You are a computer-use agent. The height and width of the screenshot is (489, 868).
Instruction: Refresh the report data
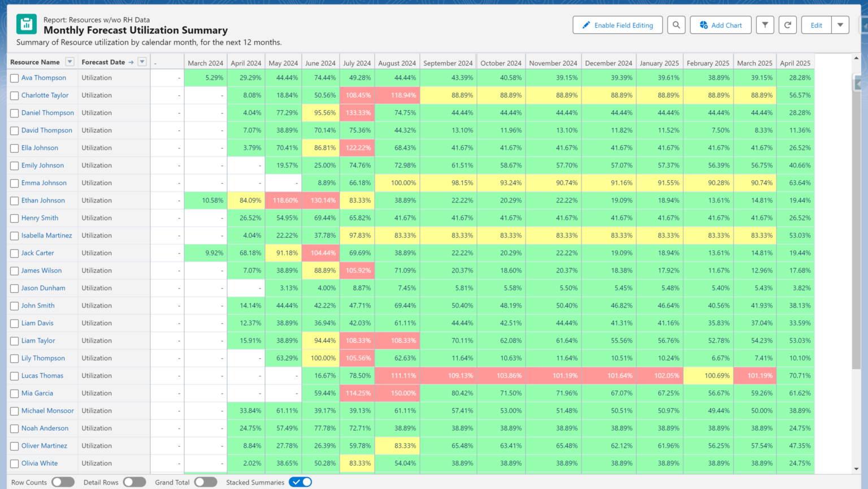(x=788, y=25)
